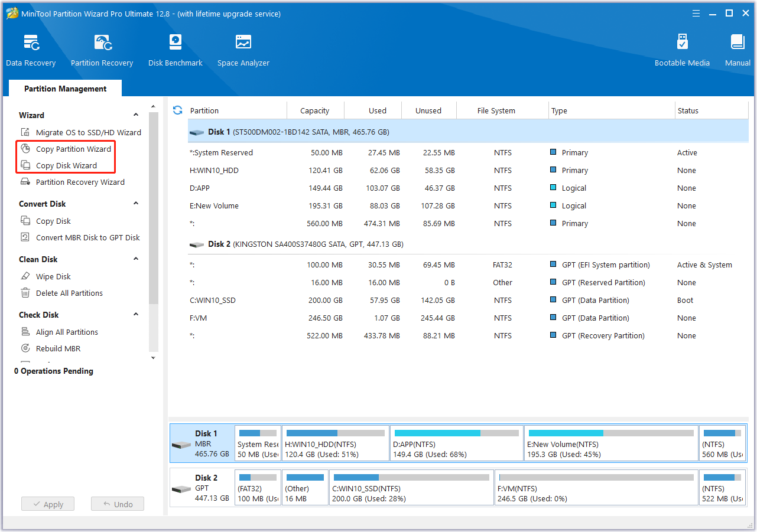Screen dimensions: 757x532
Task: Click the Align All Partitions icon
Action: 25,332
